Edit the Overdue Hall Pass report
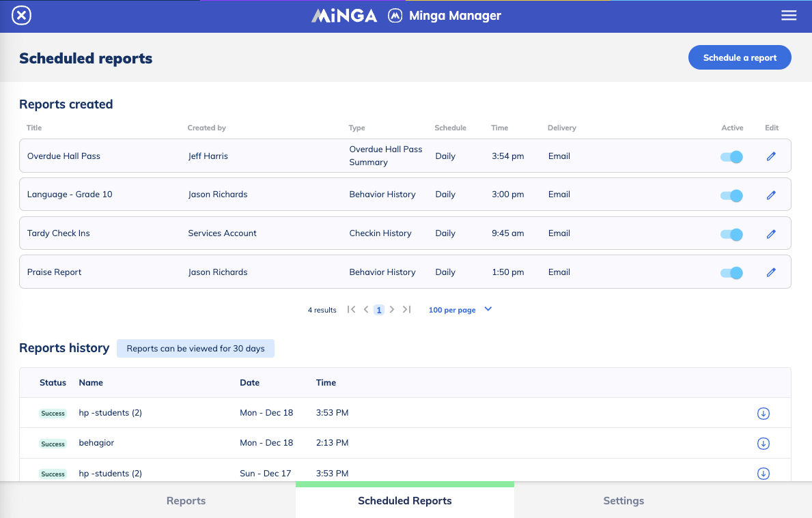 tap(771, 156)
